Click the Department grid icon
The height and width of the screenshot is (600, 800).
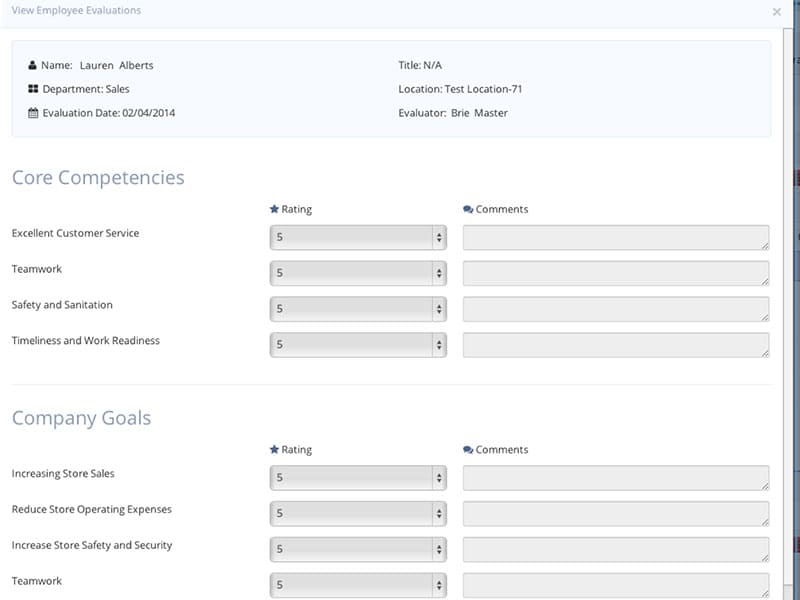pos(33,89)
